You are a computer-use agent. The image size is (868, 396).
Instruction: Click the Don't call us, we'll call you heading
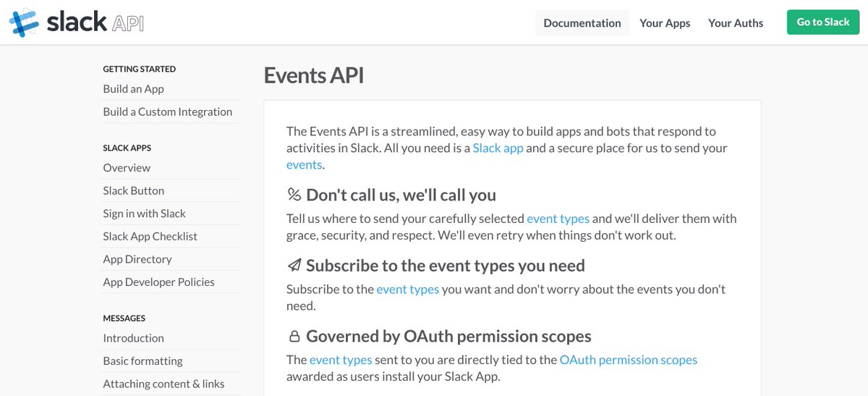coord(401,195)
